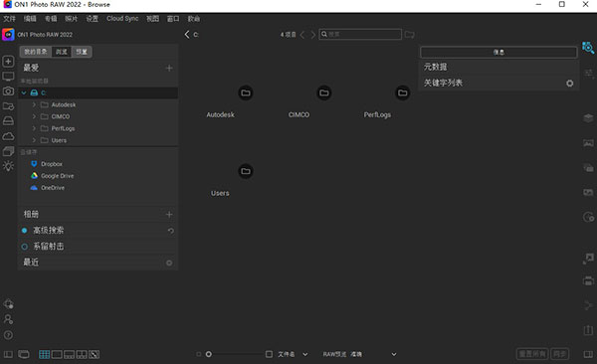Select the blue-filled radio beside 高级搜索
Viewport: 597px width, 364px height.
24,231
